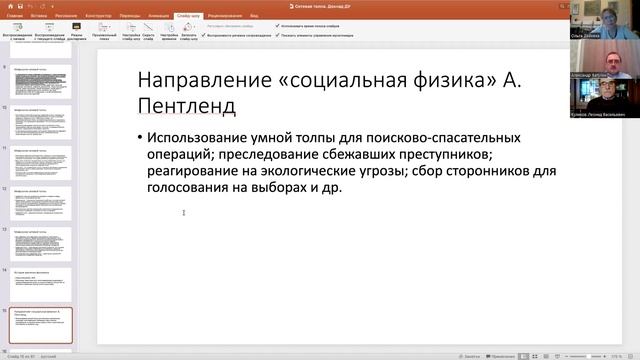Click the Fit slide to window icon
The image size is (640, 360).
point(631,356)
